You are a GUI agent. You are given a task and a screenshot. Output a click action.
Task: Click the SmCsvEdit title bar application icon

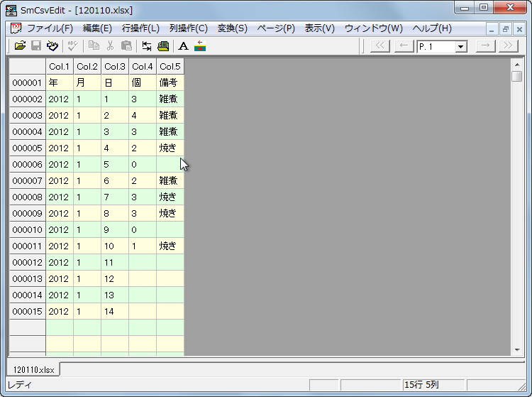pos(11,10)
